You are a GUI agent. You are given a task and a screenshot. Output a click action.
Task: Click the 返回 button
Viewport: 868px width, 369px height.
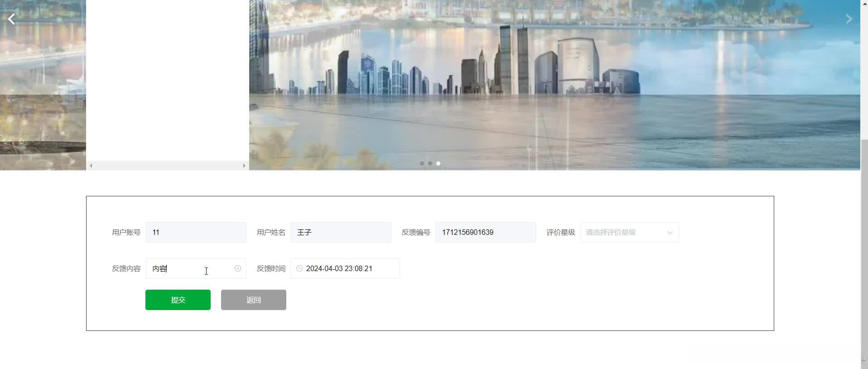pyautogui.click(x=254, y=300)
